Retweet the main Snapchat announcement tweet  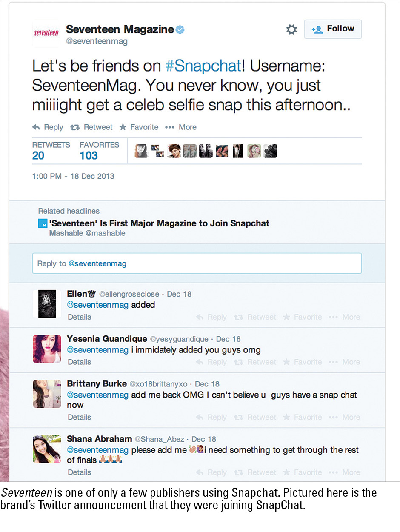coord(91,127)
